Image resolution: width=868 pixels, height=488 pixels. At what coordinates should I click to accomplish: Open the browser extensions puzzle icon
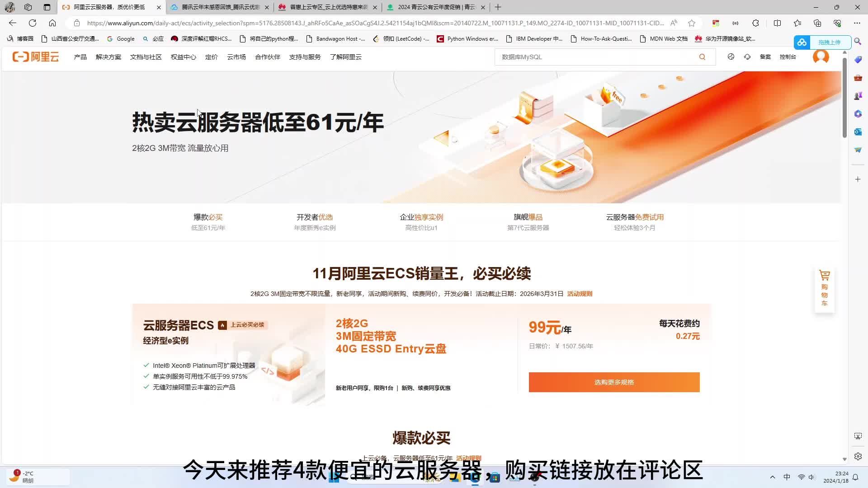756,23
